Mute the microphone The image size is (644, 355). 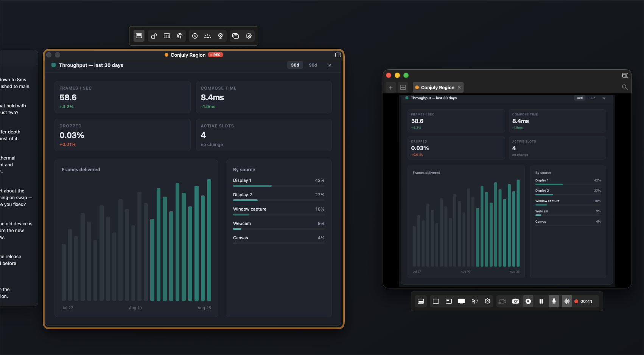tap(554, 301)
